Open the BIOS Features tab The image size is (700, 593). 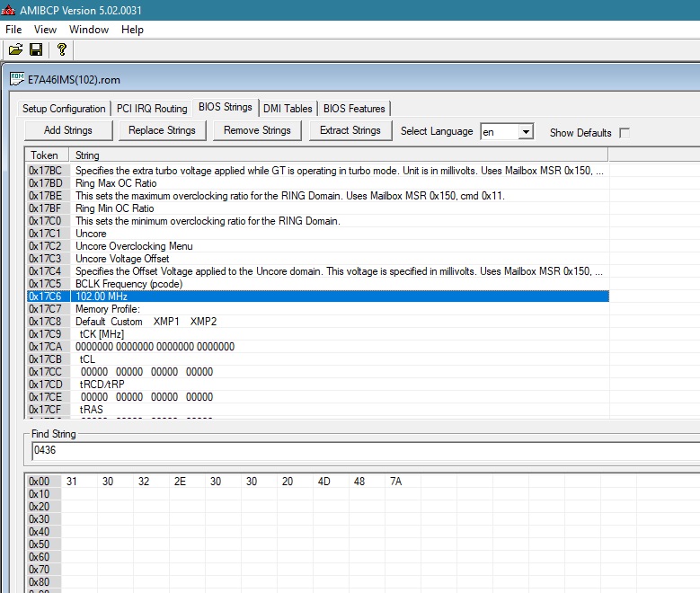click(x=354, y=109)
